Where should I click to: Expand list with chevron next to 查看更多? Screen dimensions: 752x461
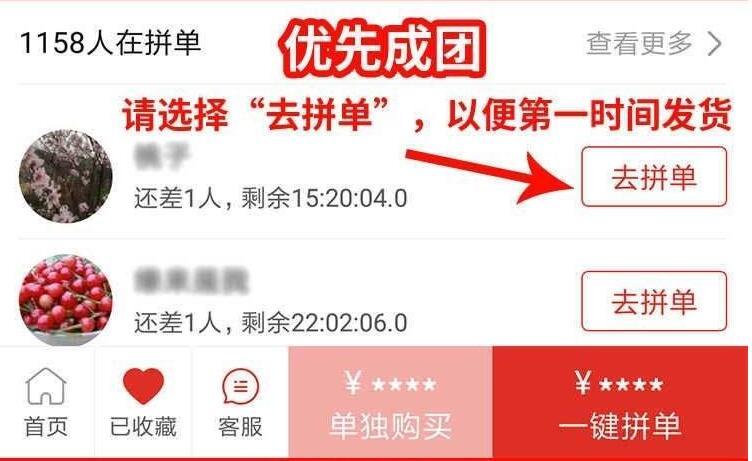point(715,44)
